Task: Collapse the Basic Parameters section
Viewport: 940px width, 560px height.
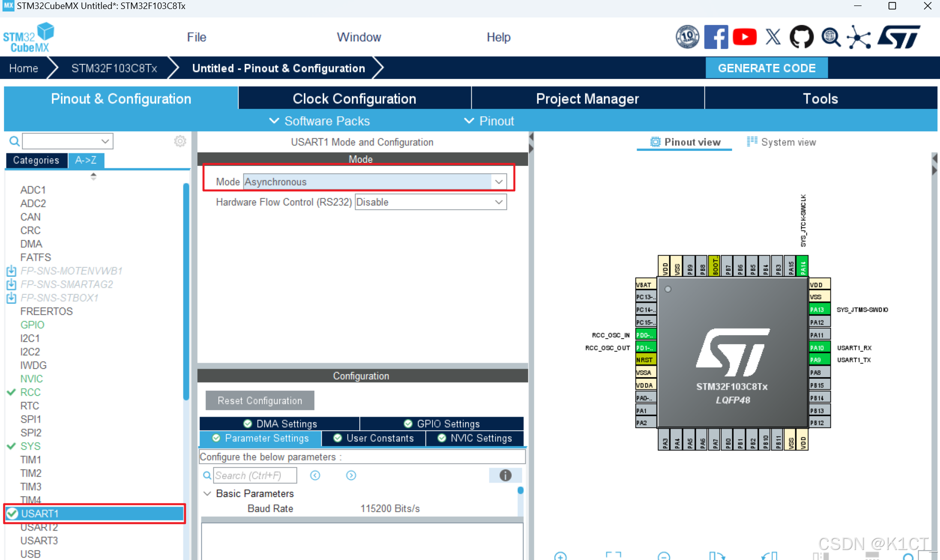Action: coord(207,494)
